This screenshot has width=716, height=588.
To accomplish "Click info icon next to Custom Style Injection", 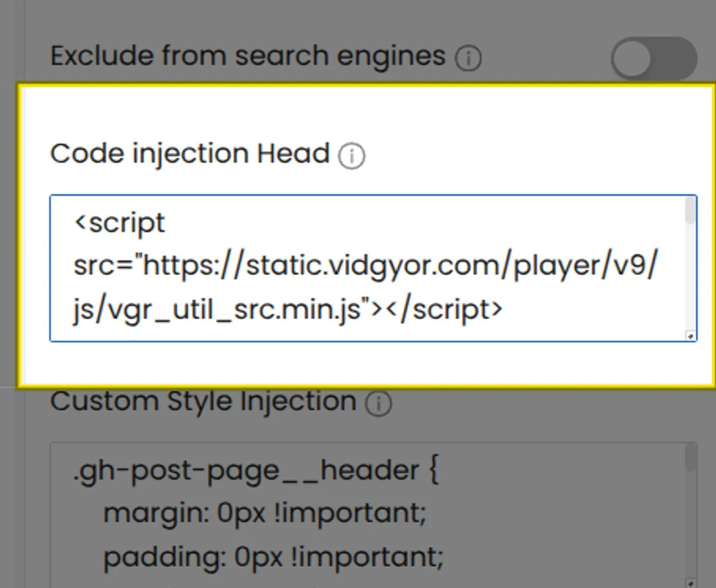I will [378, 404].
